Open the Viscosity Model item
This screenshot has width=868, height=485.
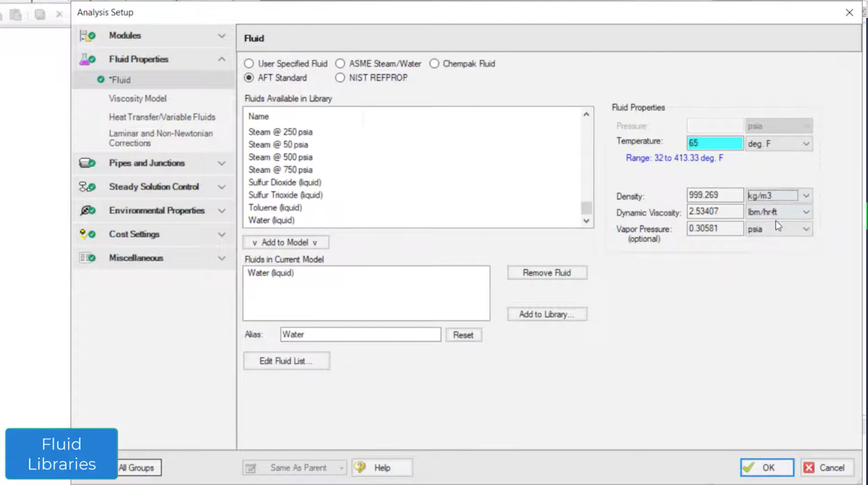click(137, 98)
